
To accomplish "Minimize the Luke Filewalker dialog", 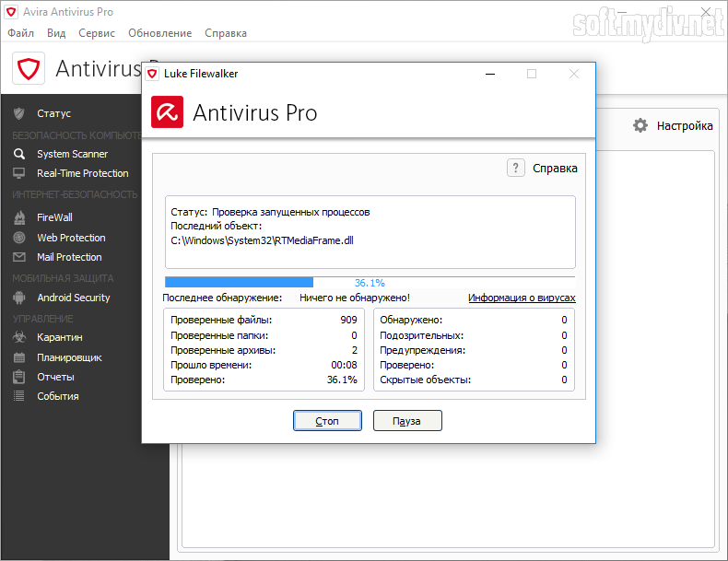I will (x=490, y=74).
